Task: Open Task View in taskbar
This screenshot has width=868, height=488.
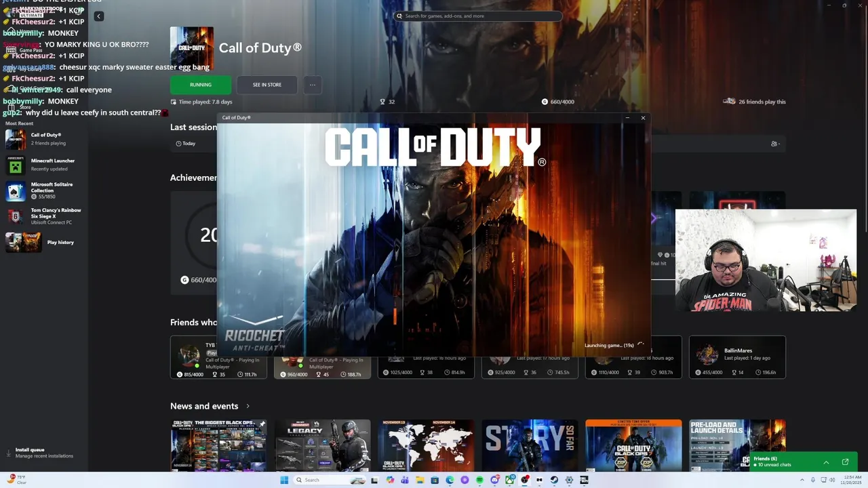Action: (374, 480)
